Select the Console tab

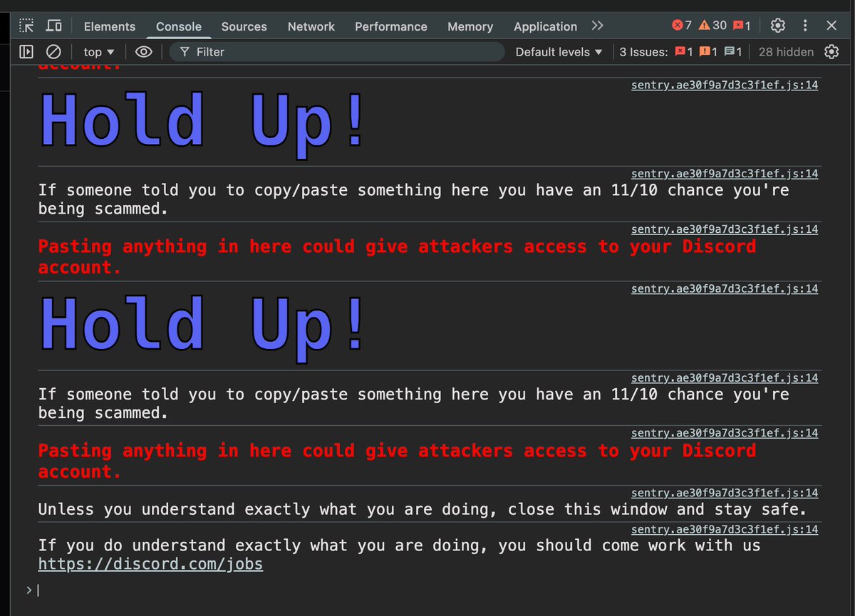pyautogui.click(x=179, y=26)
